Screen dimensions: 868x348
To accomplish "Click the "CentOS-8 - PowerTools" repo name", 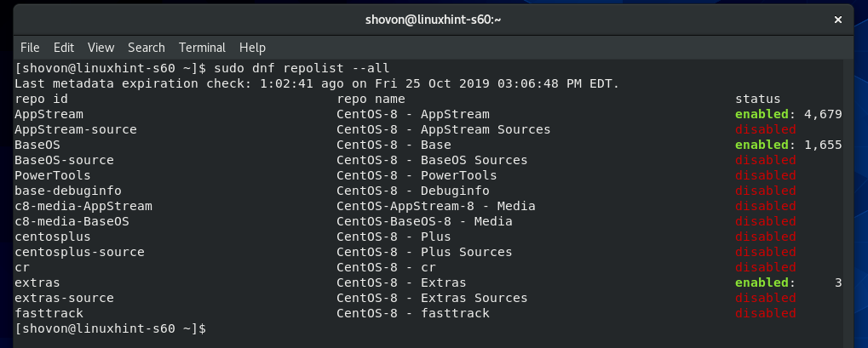I will point(417,175).
